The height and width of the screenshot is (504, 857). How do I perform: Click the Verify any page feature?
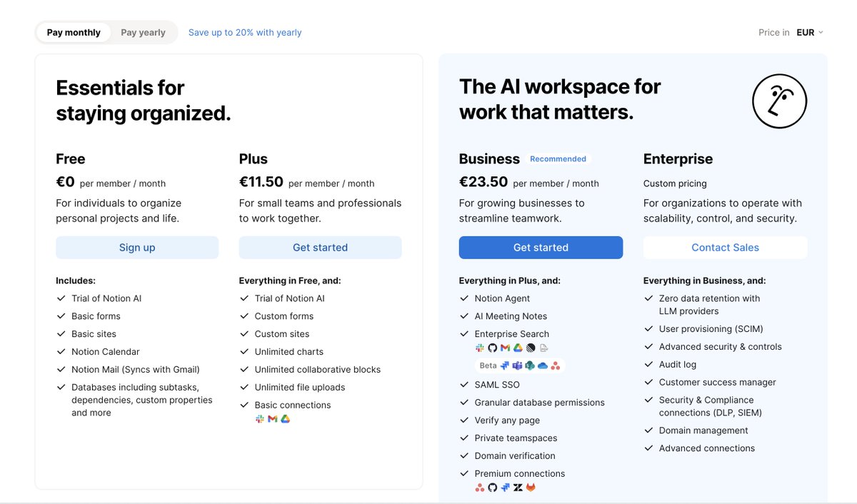(507, 420)
